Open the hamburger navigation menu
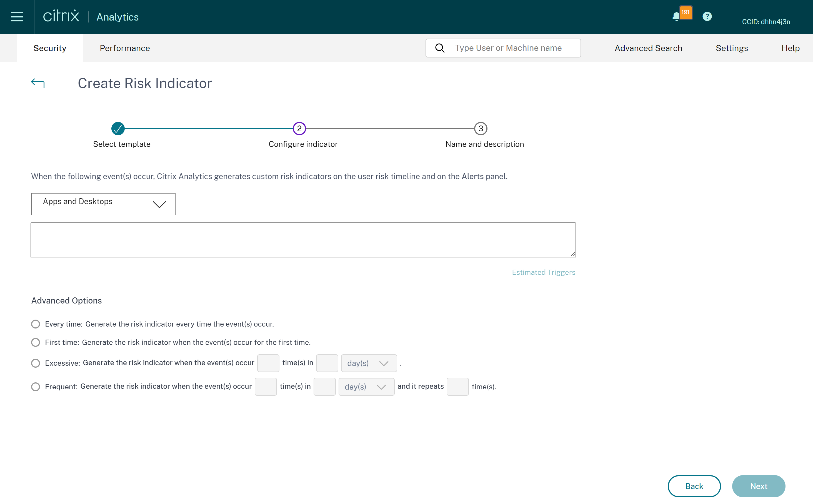Image resolution: width=813 pixels, height=504 pixels. [17, 17]
